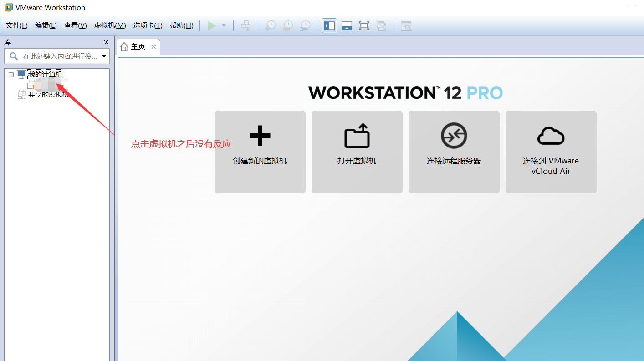Viewport: 644px width, 361px height.
Task: Click the 创建新的虚拟机 tile
Action: tap(260, 152)
